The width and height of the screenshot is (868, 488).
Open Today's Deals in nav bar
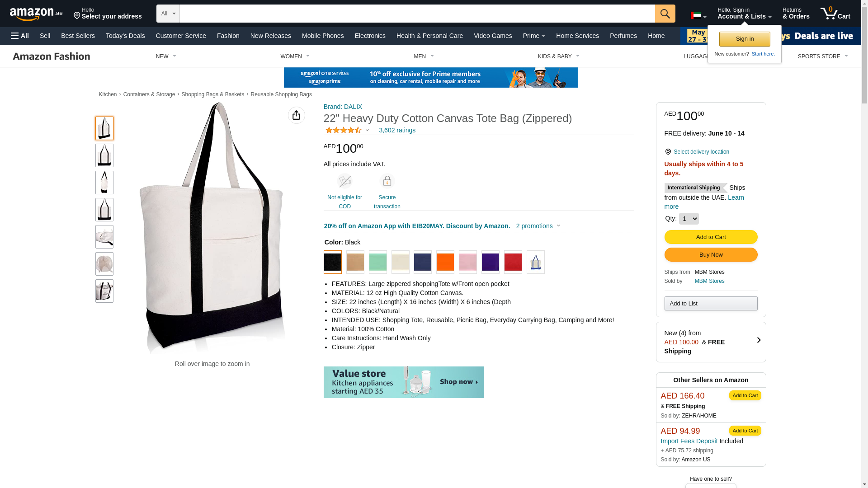click(125, 36)
